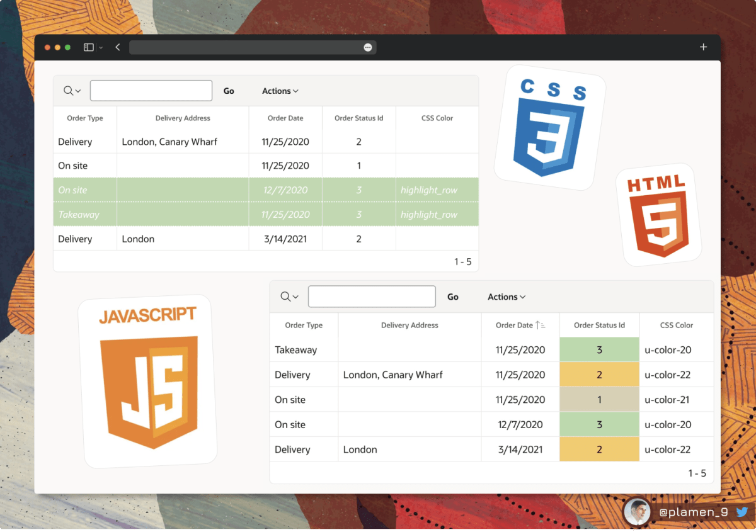Click the back navigation chevron
Viewport: 756px width, 532px height.
pyautogui.click(x=117, y=47)
